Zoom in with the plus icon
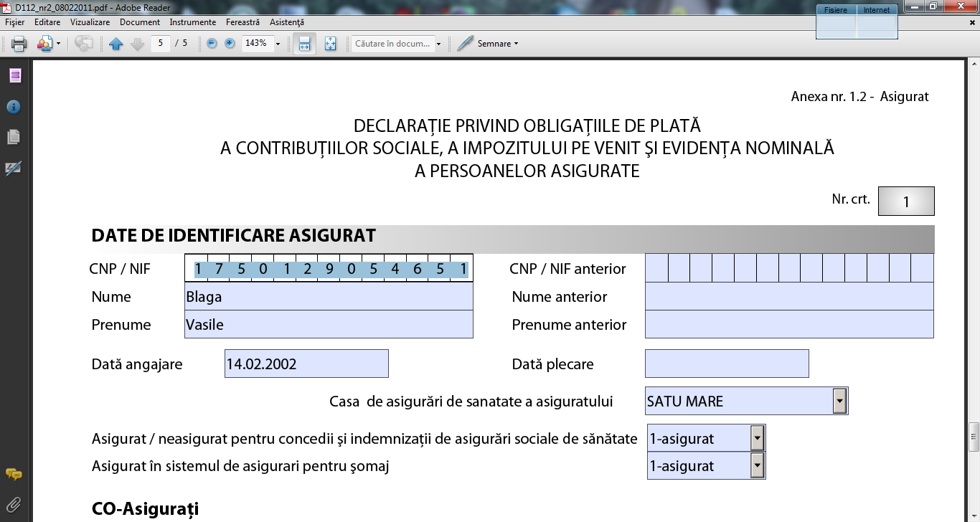The image size is (980, 522). tap(230, 44)
